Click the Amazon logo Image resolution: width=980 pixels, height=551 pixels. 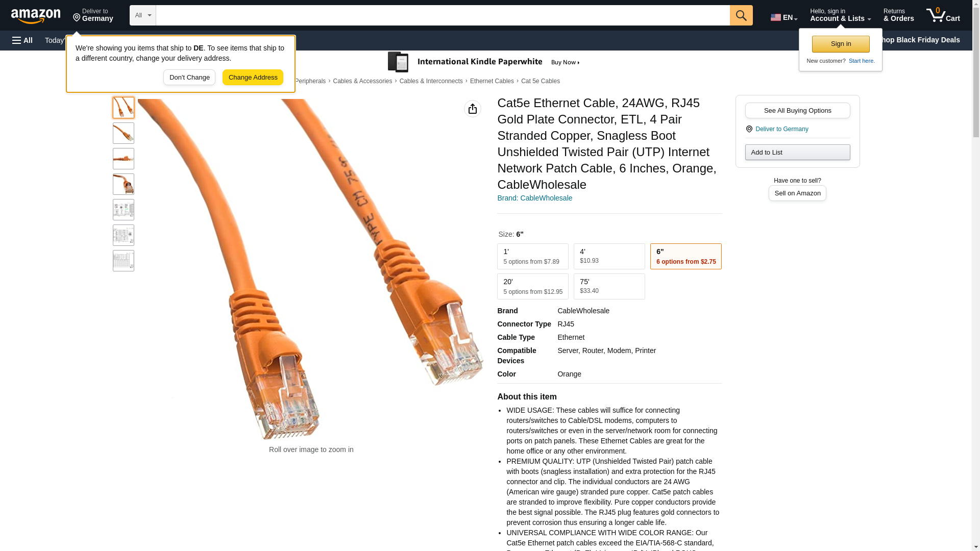36,16
